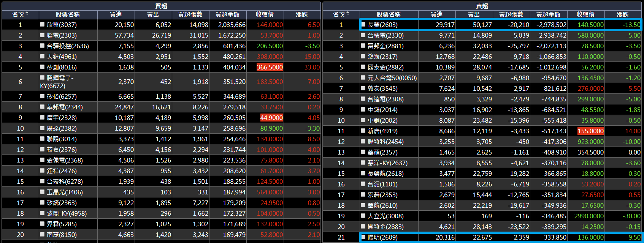
Task: Click 收盤價 header in the 賣超 table
Action: (586, 14)
